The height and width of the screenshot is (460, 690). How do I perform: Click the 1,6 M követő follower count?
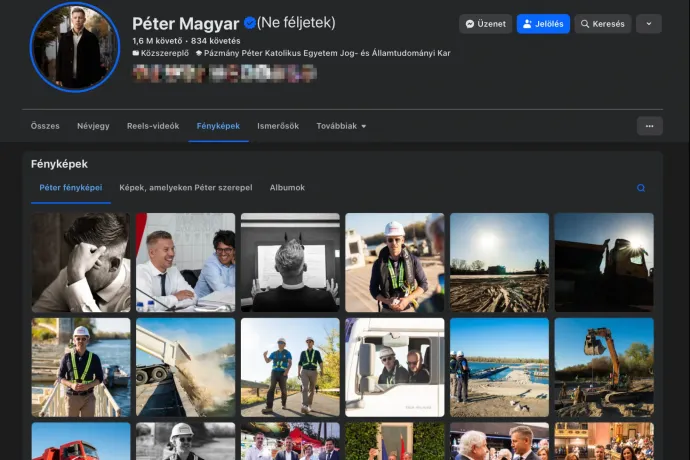click(157, 41)
